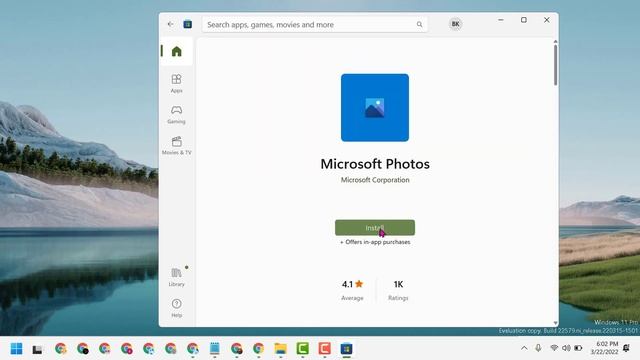
Task: Go to the Store Home tab
Action: pyautogui.click(x=176, y=51)
